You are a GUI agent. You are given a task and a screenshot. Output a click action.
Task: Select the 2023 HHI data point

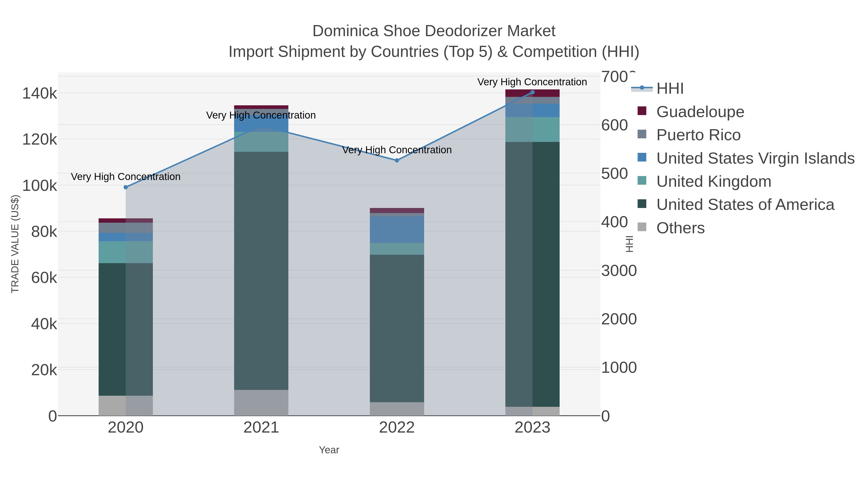[532, 92]
